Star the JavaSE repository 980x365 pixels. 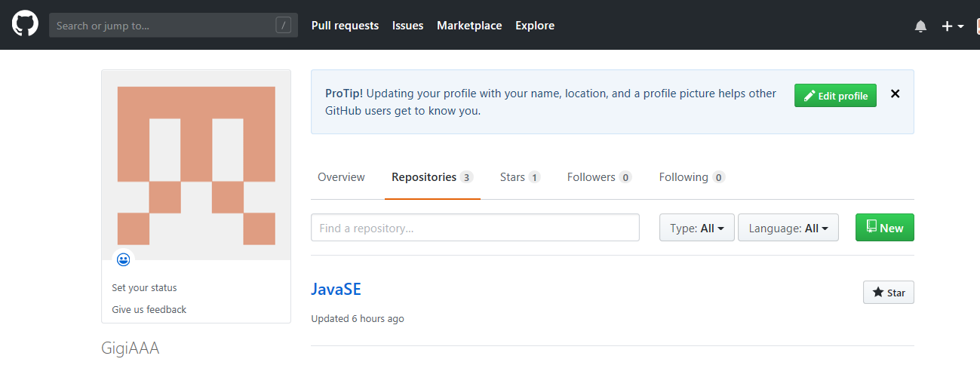point(888,293)
